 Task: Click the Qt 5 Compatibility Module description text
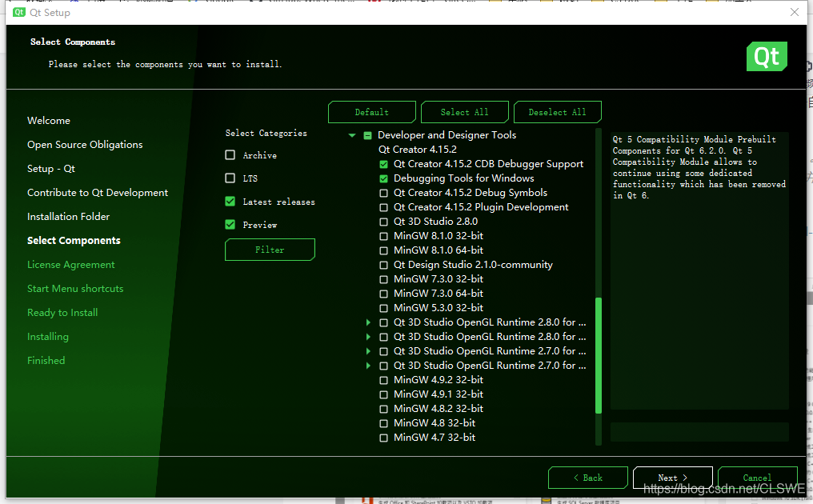699,167
